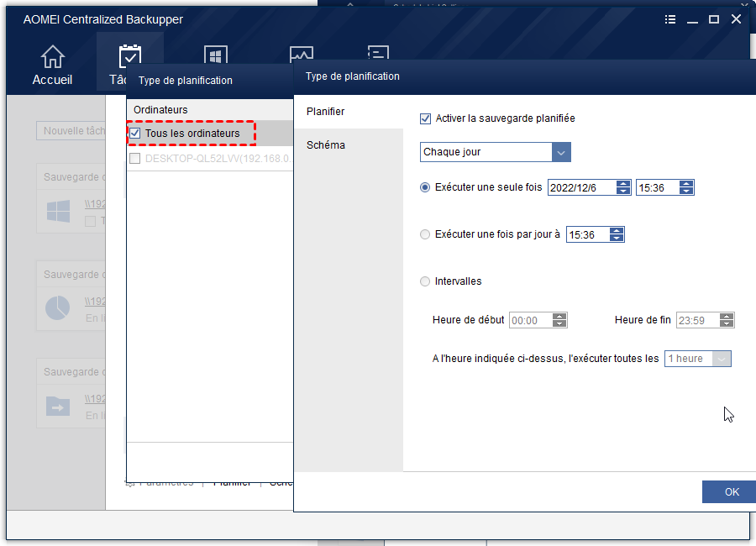The image size is (756, 546).
Task: Toggle checkbox in first backup task card
Action: click(x=90, y=222)
